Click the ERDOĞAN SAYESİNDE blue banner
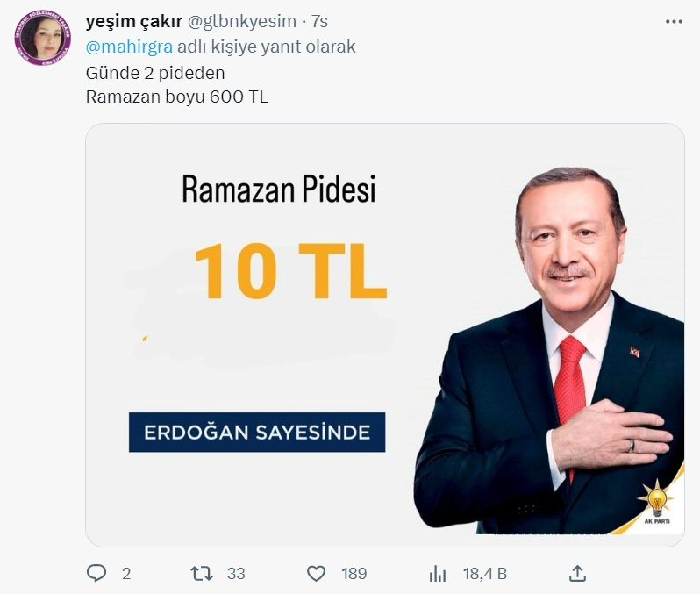Image resolution: width=700 pixels, height=594 pixels. click(x=257, y=432)
